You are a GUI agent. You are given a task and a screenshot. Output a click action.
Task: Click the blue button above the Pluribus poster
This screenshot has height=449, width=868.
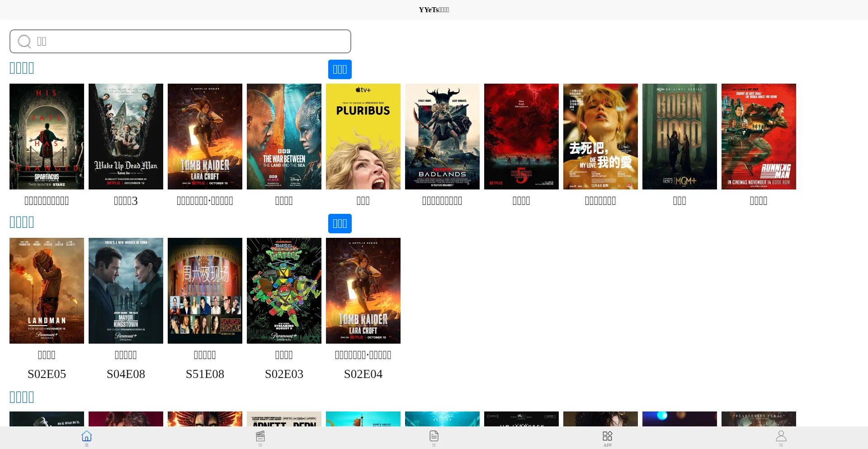click(340, 69)
